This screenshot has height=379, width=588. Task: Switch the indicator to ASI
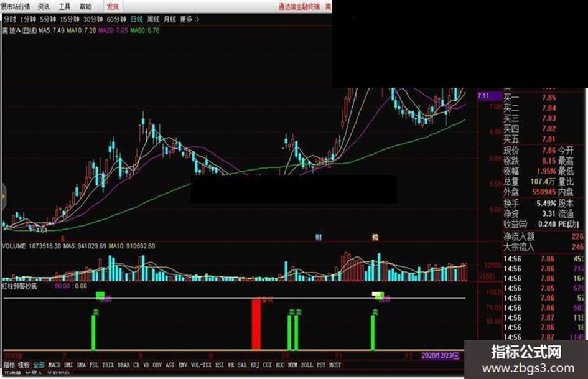170,365
